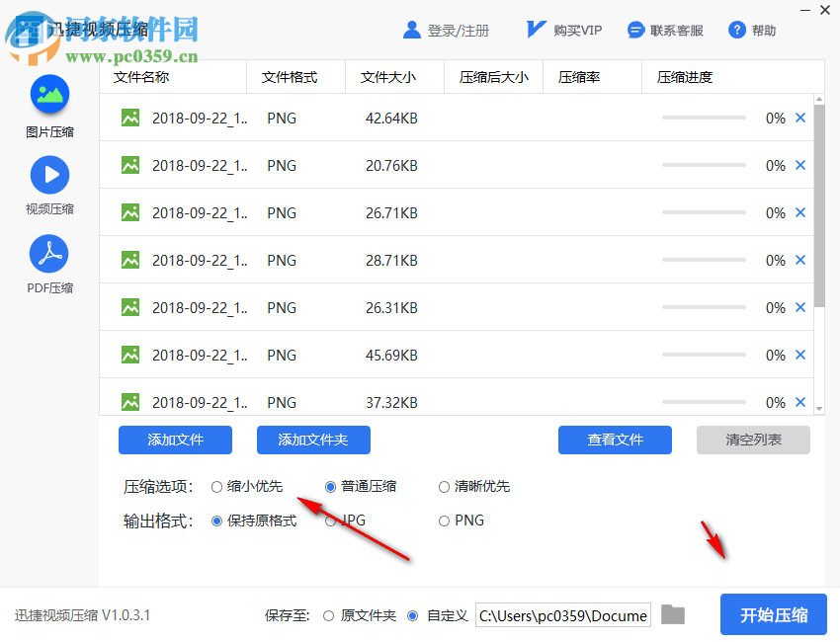Click inside the custom save path field
This screenshot has width=840, height=642.
click(563, 614)
